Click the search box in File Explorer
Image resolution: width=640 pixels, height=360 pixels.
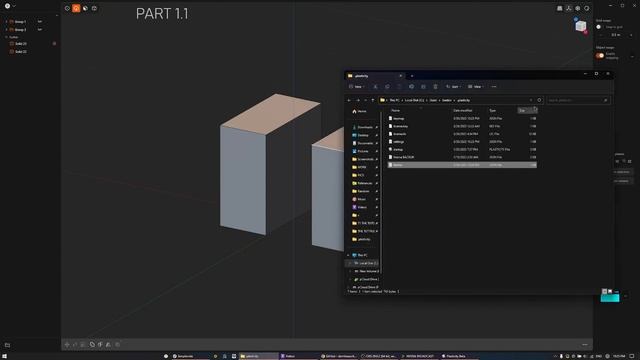[578, 100]
